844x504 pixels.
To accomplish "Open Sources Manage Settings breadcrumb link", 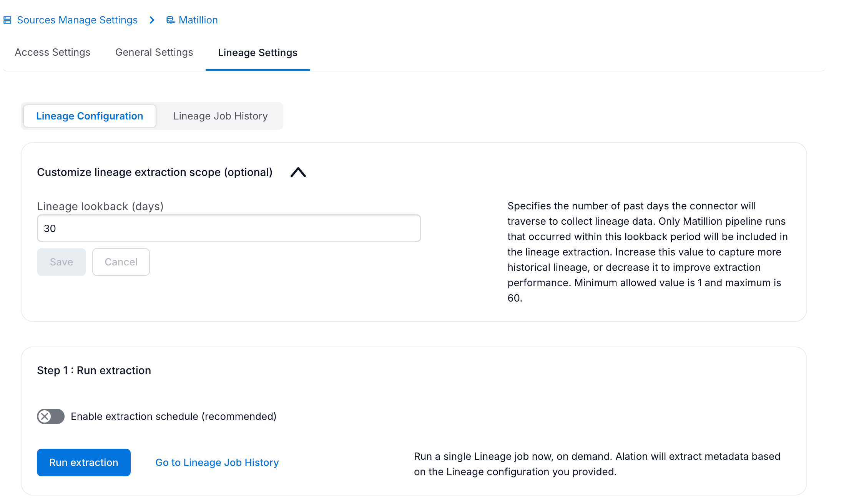I will [77, 20].
